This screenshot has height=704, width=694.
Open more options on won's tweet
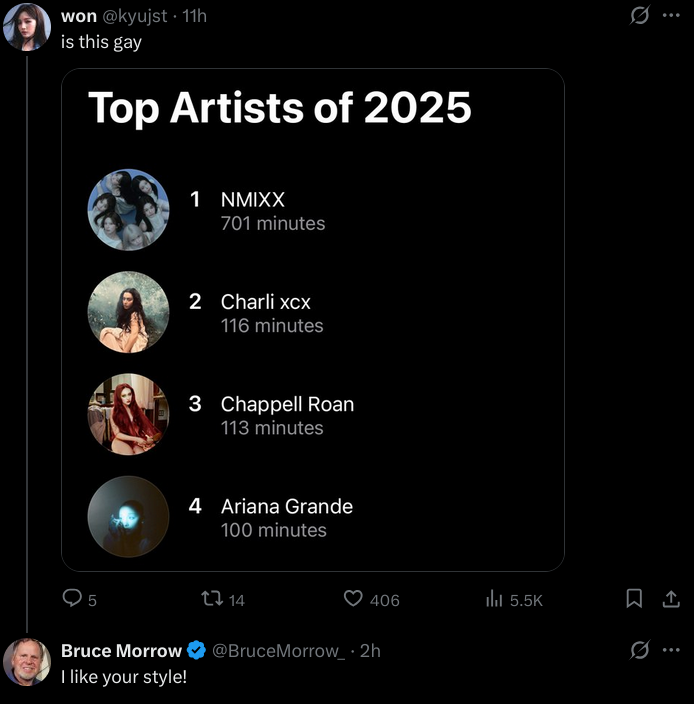coord(670,17)
